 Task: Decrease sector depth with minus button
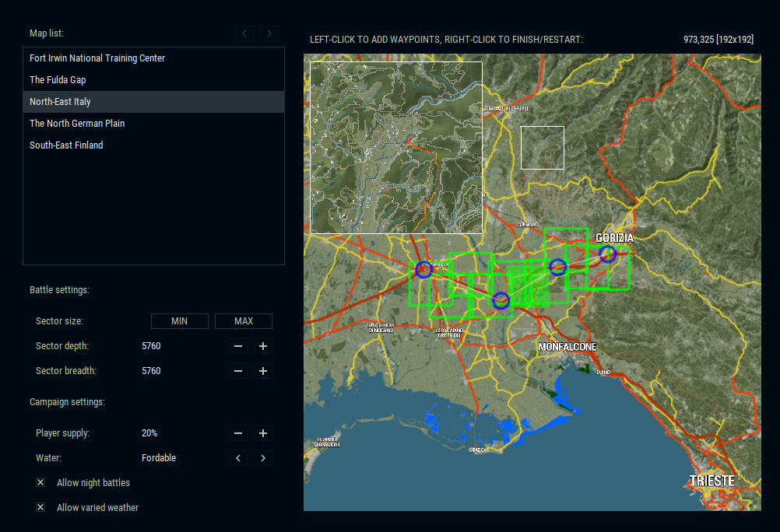[x=238, y=346]
